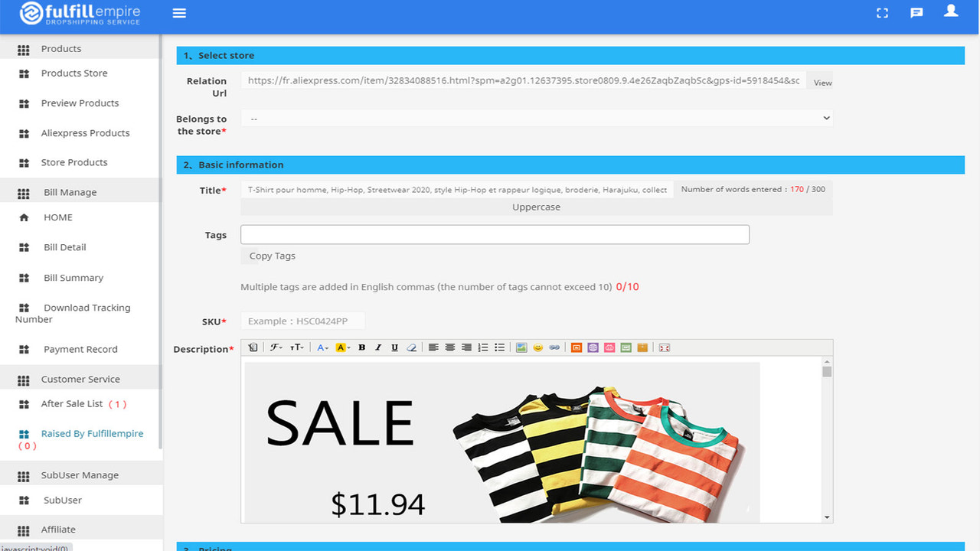Open the messages chat icon in top bar
The image size is (980, 551).
[916, 12]
